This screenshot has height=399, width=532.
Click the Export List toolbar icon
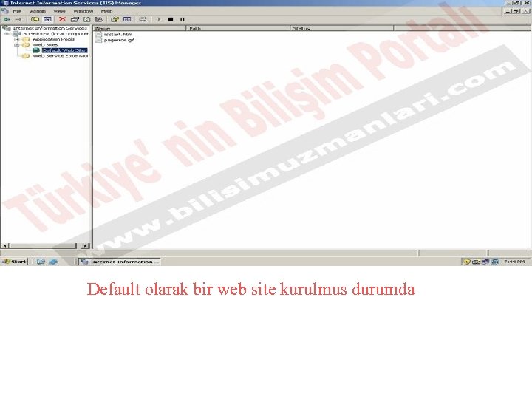(x=99, y=20)
